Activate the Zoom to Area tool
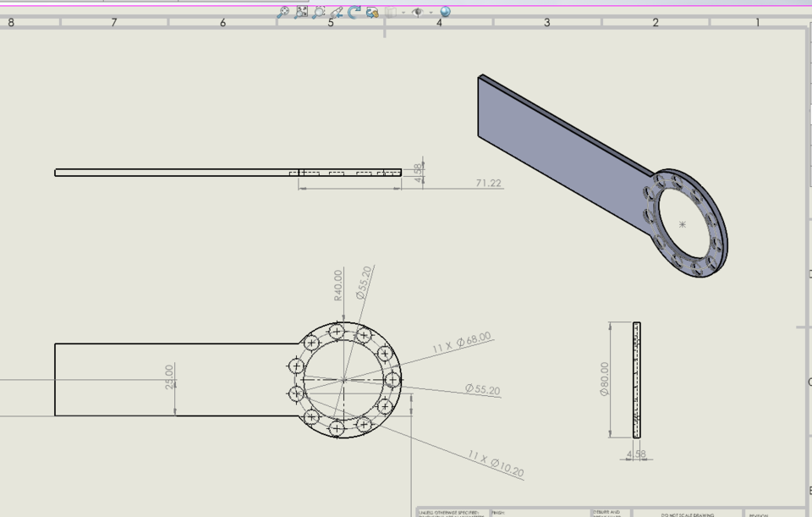 (318, 12)
